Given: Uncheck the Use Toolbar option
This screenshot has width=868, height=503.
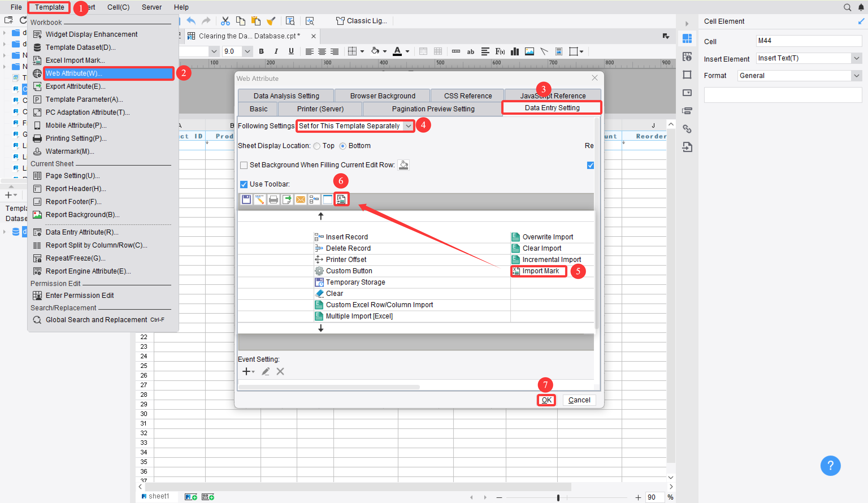Looking at the screenshot, I should click(x=244, y=184).
